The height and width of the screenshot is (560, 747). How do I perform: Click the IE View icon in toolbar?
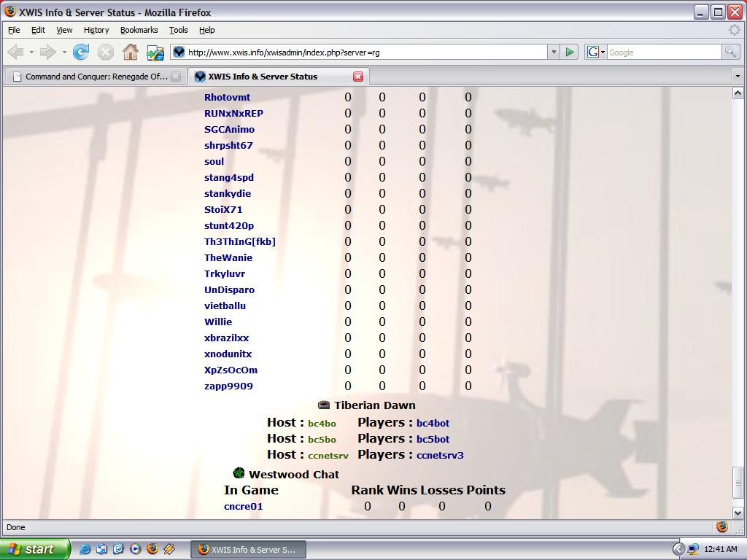(155, 52)
